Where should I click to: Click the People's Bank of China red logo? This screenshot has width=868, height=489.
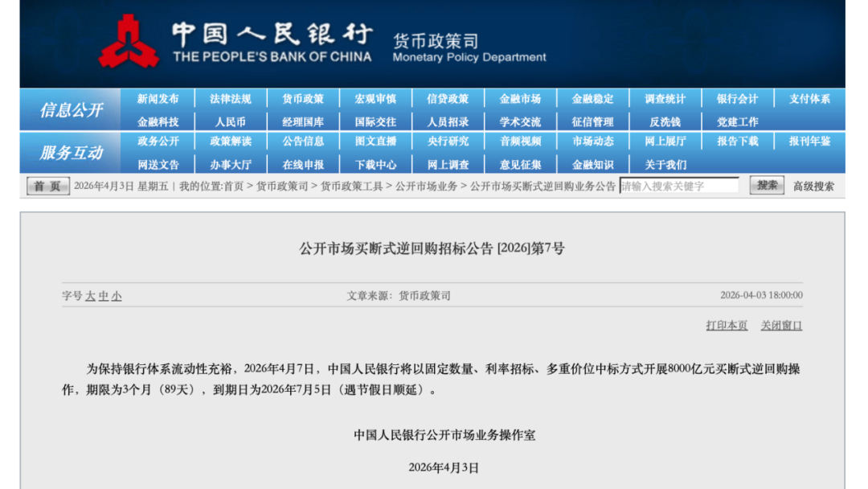pos(129,42)
